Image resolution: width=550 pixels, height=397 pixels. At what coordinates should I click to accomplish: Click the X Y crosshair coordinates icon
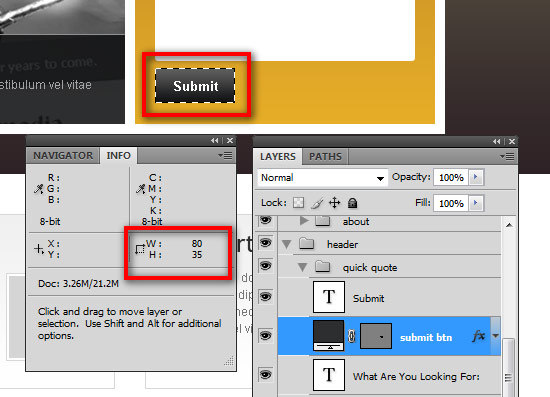(x=39, y=249)
